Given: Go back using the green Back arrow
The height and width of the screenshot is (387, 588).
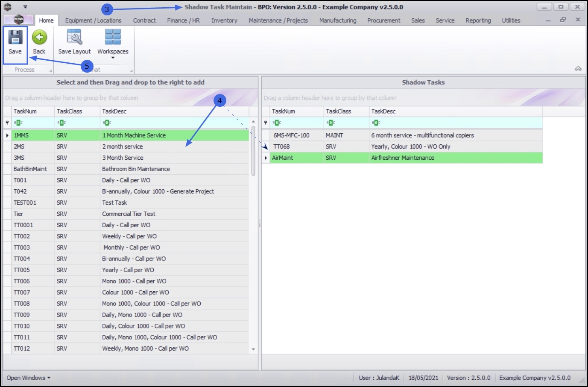Looking at the screenshot, I should click(x=39, y=43).
